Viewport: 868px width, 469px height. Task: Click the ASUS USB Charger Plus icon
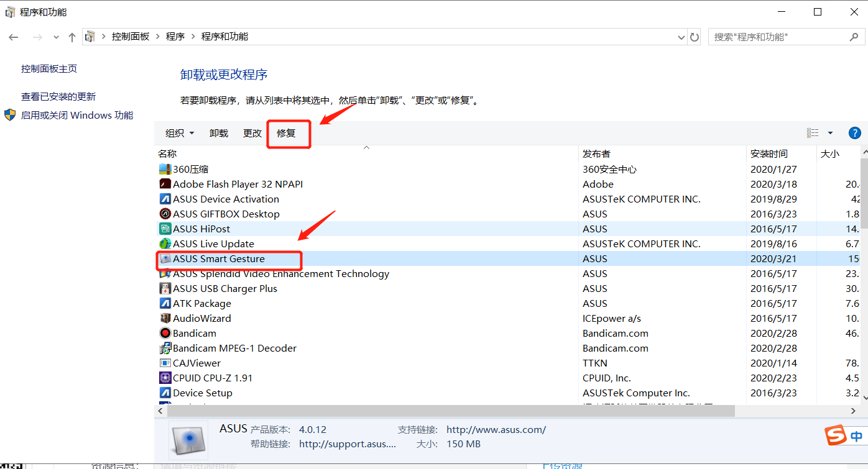(x=165, y=288)
